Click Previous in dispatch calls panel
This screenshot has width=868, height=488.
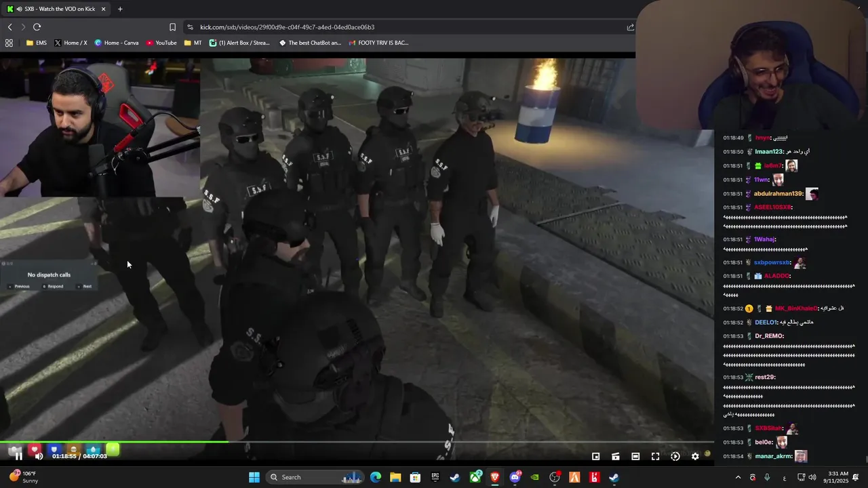pos(20,286)
